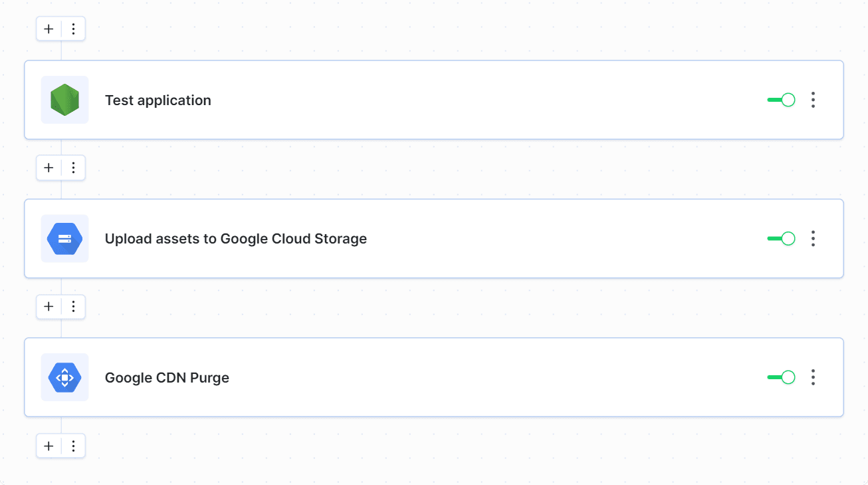Viewport: 868px width, 485px height.
Task: Click the Node.js icon on Test application
Action: [x=64, y=100]
